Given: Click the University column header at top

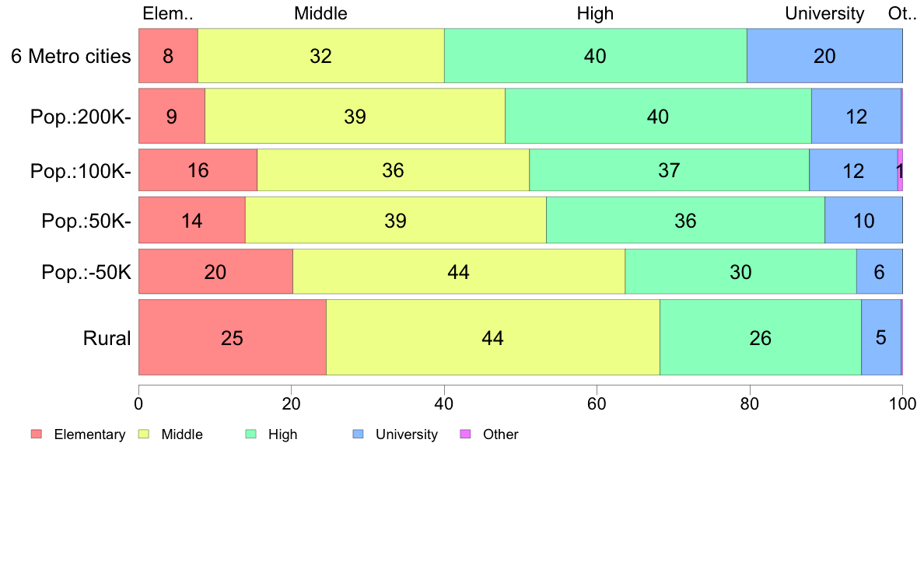Looking at the screenshot, I should (x=824, y=13).
